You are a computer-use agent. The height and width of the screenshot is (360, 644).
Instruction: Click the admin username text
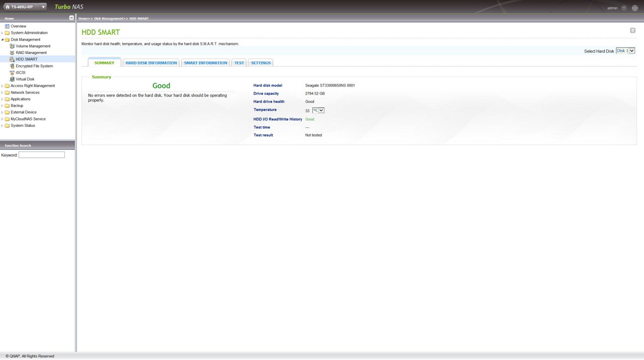612,8
